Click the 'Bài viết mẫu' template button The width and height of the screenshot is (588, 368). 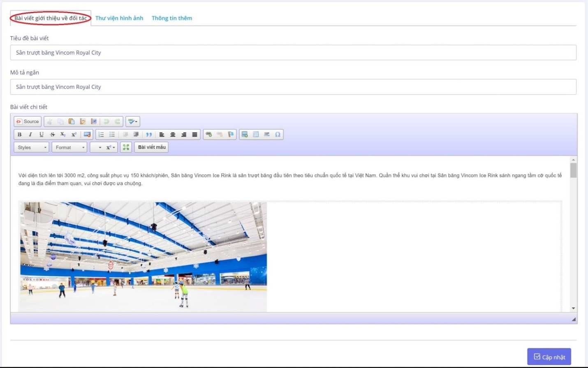point(152,147)
